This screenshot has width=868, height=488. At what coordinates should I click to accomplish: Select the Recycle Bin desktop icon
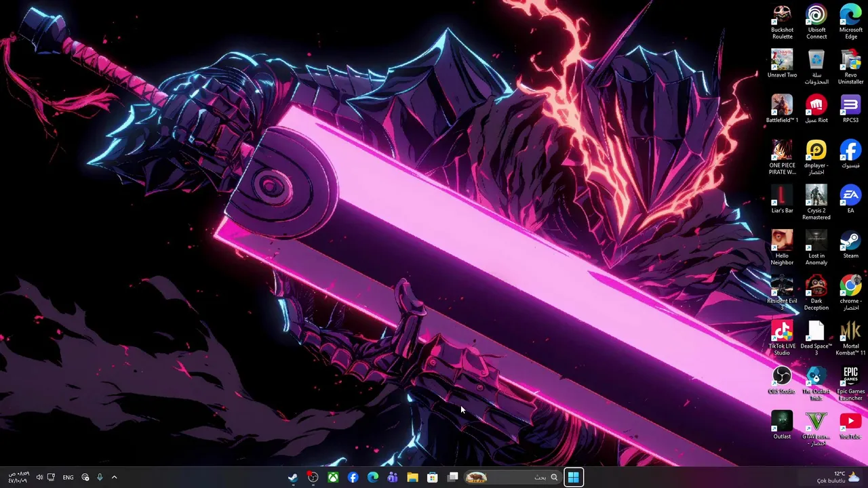816,67
